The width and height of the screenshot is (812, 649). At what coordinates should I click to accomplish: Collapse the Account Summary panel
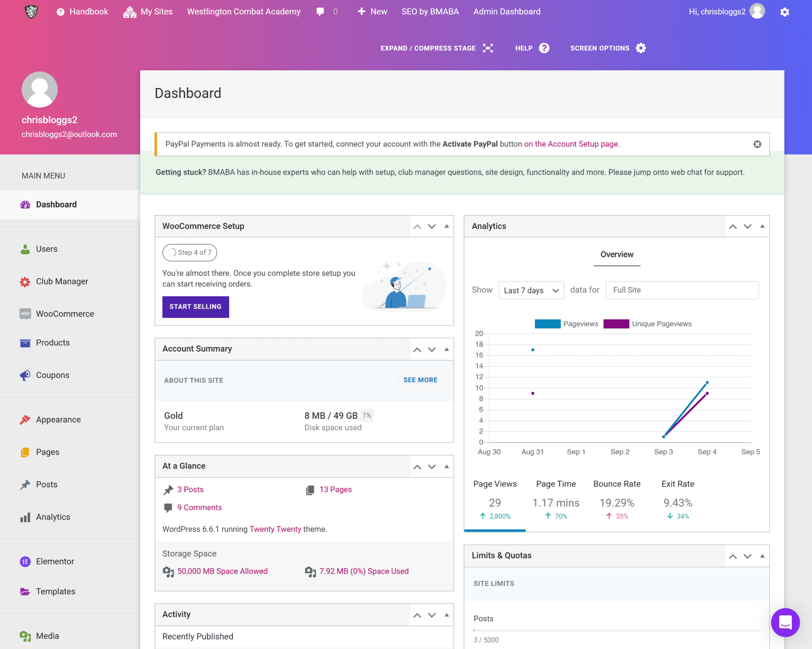tap(446, 349)
